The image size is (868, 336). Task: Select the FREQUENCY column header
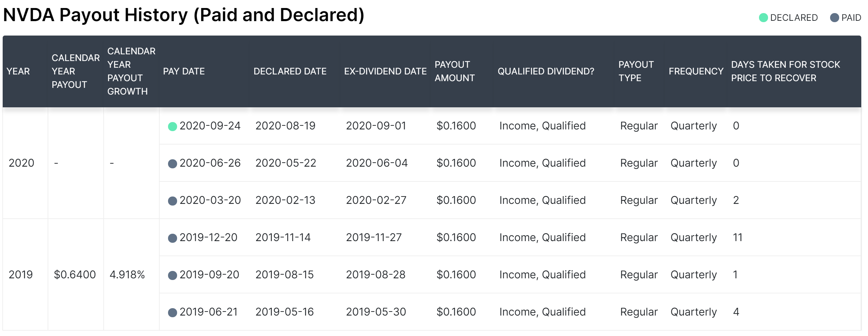(696, 71)
